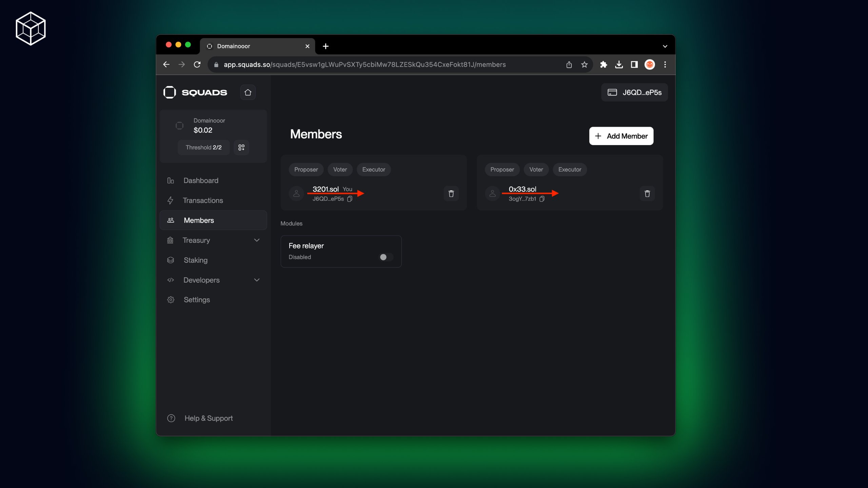This screenshot has width=868, height=488.
Task: Click the Members page heading
Action: pos(316,134)
